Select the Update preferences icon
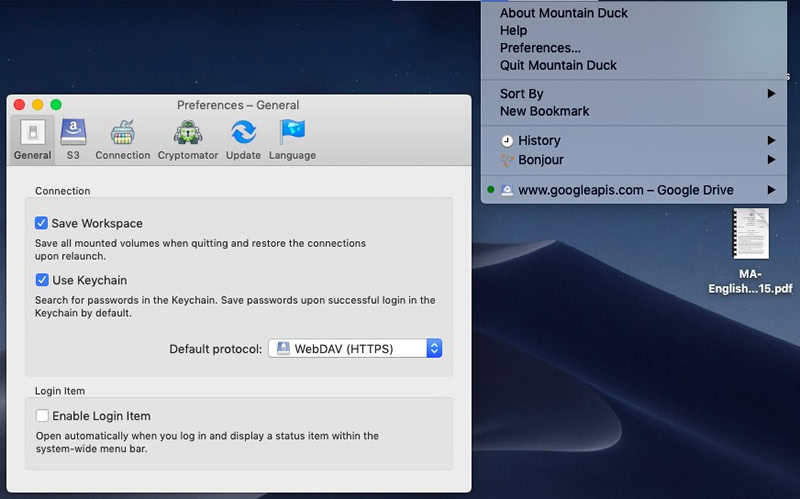800x499 pixels. [243, 132]
